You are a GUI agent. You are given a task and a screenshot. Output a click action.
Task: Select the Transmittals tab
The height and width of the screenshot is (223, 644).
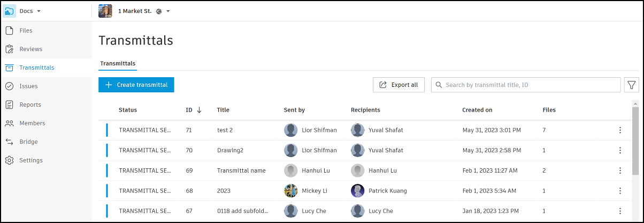click(118, 64)
